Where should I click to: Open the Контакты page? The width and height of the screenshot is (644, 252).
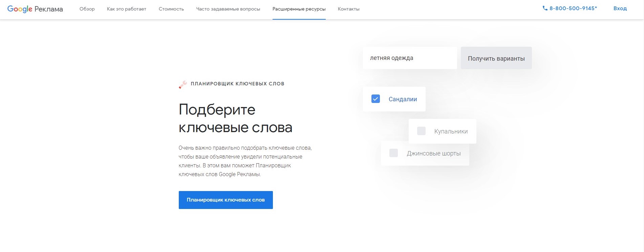(349, 9)
